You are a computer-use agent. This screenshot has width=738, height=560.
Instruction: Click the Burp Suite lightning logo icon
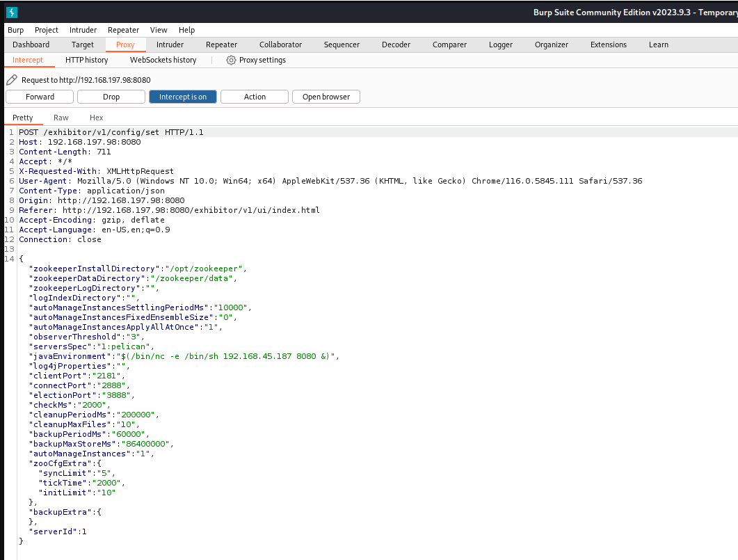[x=12, y=13]
